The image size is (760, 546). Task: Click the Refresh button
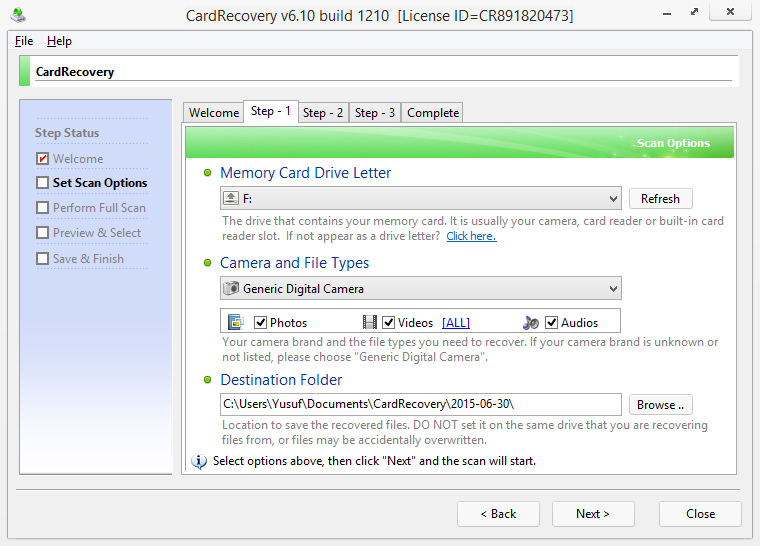coord(660,199)
